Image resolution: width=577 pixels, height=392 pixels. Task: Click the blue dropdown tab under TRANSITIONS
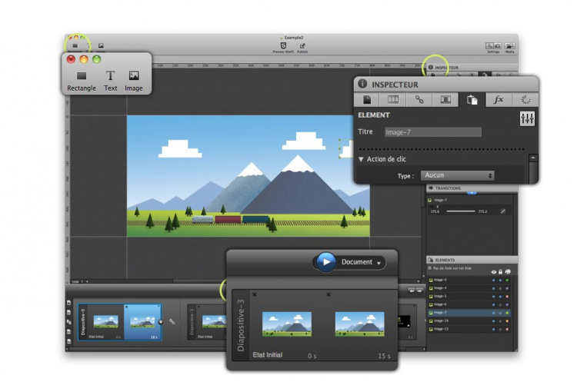click(472, 193)
